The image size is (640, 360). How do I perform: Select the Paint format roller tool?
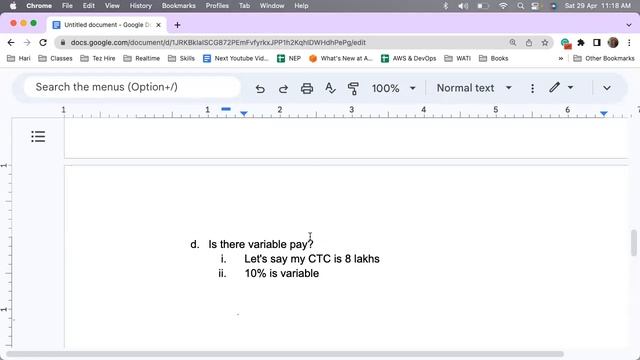353,88
